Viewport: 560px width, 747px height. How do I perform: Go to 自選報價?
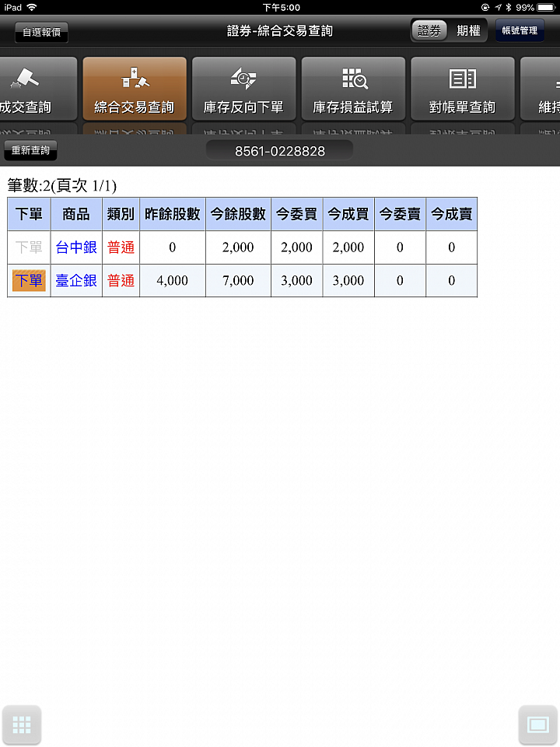point(41,32)
